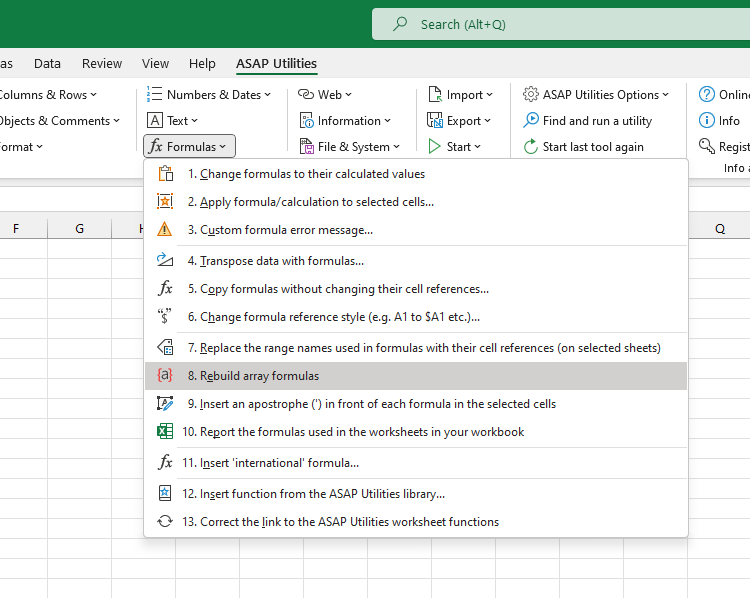Switch to the Review tab
Screen dimensions: 750x598
pos(102,63)
